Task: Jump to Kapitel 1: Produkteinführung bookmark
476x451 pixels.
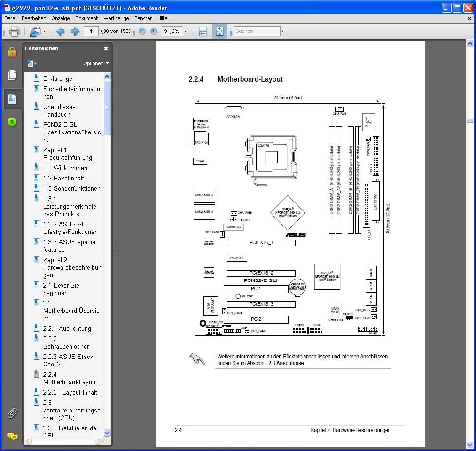Action: click(67, 154)
